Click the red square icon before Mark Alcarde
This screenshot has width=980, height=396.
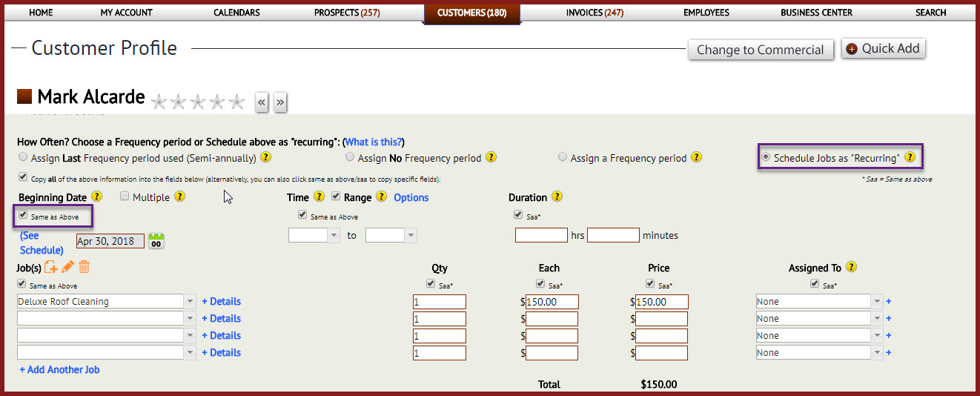pos(24,96)
